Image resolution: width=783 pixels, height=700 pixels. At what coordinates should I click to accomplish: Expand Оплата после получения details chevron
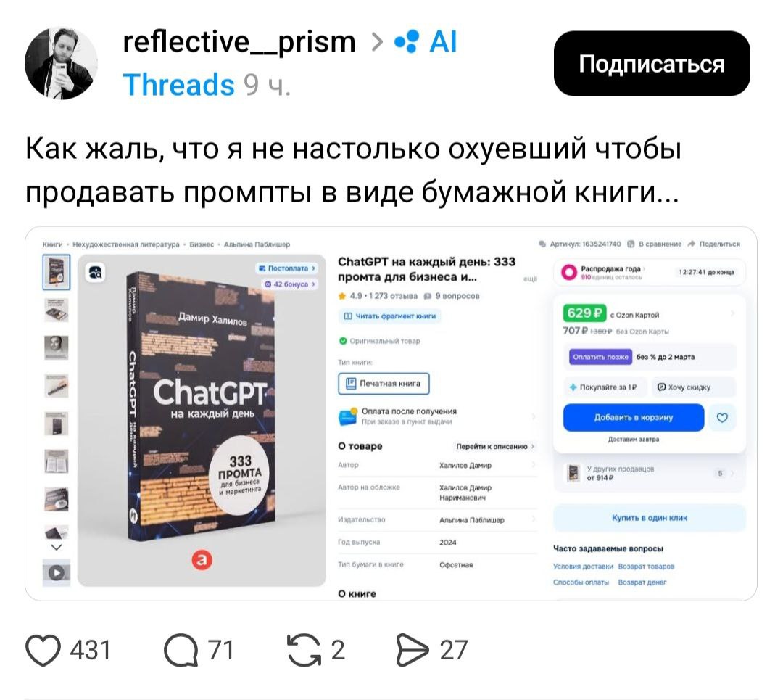534,416
